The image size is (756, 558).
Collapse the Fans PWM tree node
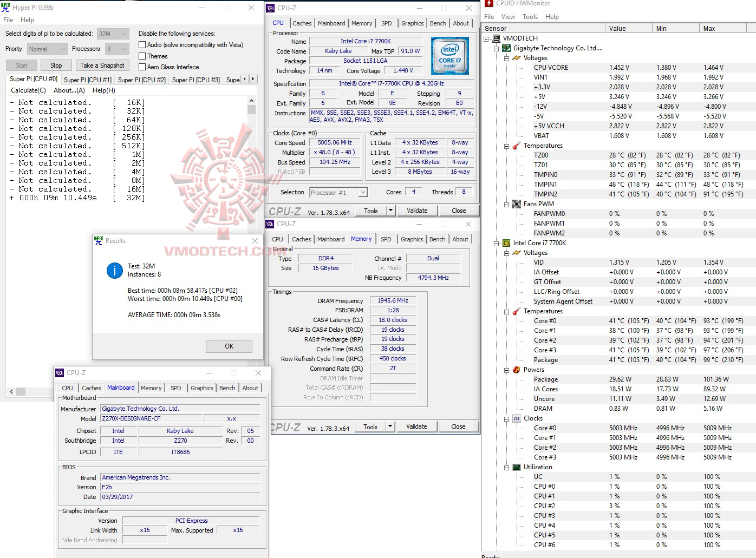tap(507, 204)
